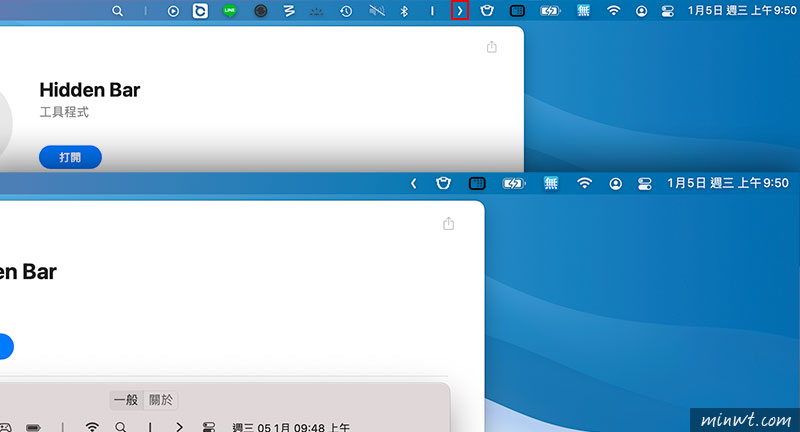Click the scribbled 3-shaped menu bar icon

point(289,11)
